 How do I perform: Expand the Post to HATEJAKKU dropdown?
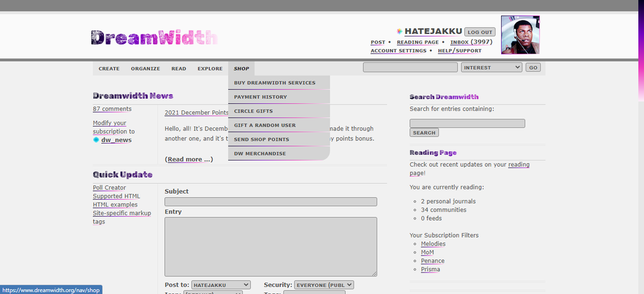221,285
